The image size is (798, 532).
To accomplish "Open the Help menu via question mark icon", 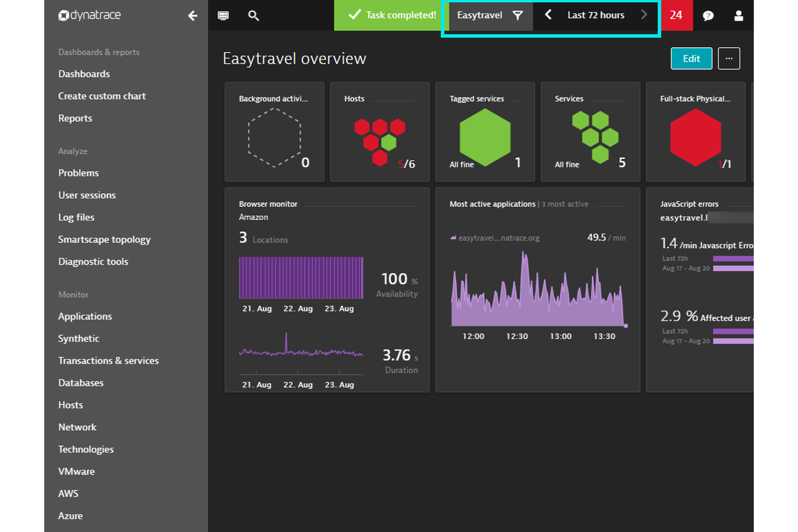I will (x=708, y=15).
